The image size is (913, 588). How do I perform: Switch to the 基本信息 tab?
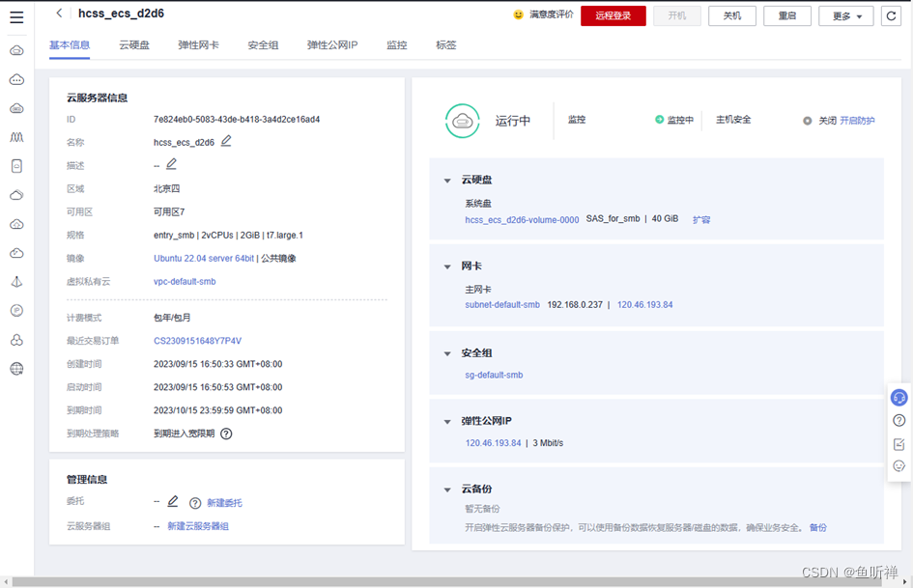tap(70, 44)
